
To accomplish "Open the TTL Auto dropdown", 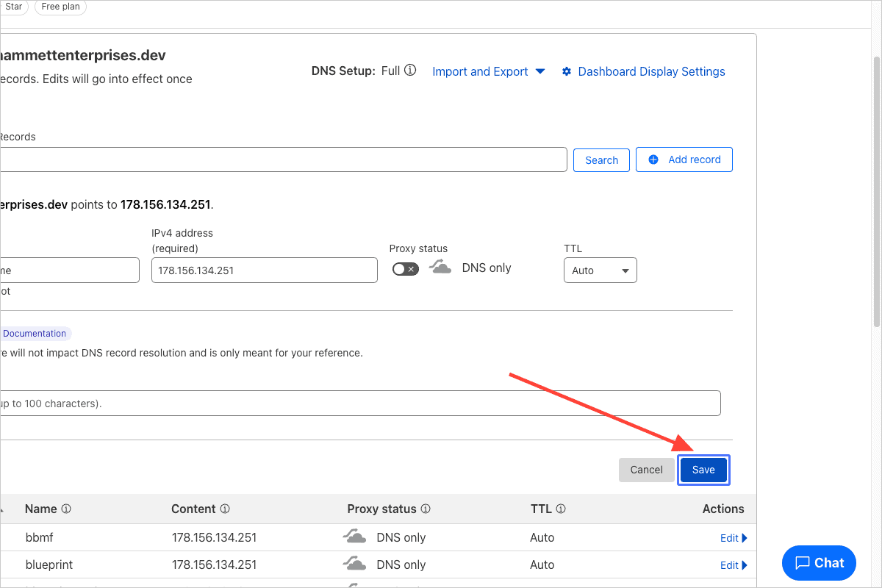I will click(x=600, y=270).
